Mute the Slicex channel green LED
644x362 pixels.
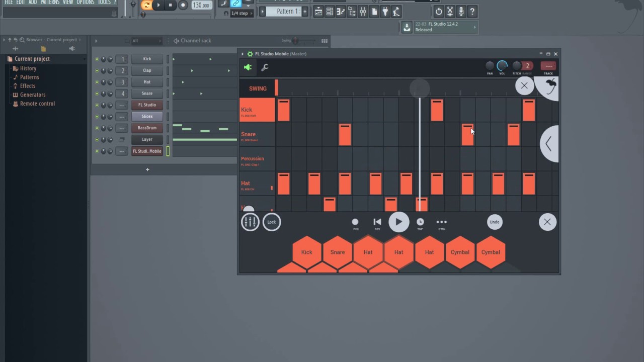pyautogui.click(x=97, y=116)
